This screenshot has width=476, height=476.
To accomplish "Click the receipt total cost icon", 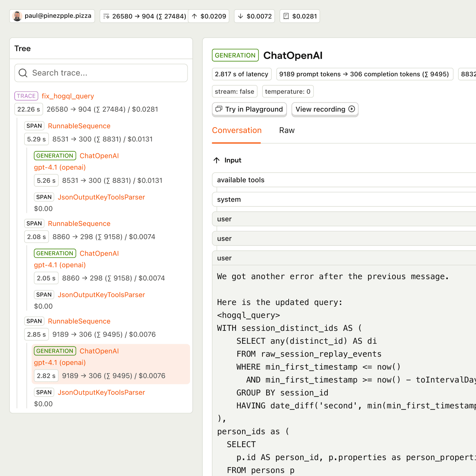I will tap(286, 16).
